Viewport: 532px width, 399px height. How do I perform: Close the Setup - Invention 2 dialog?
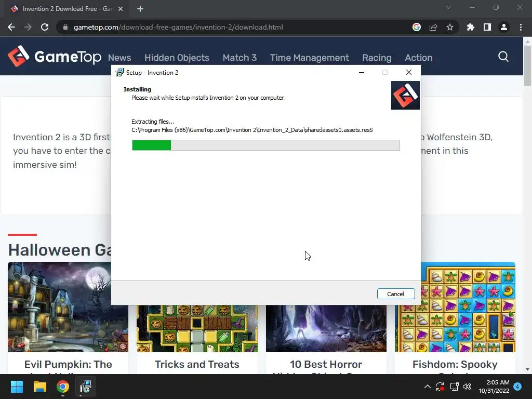pos(409,72)
